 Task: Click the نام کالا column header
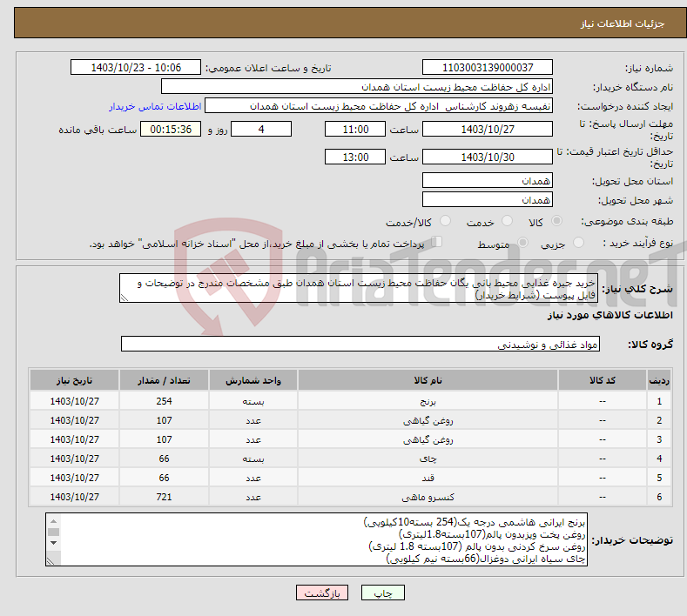(x=428, y=380)
